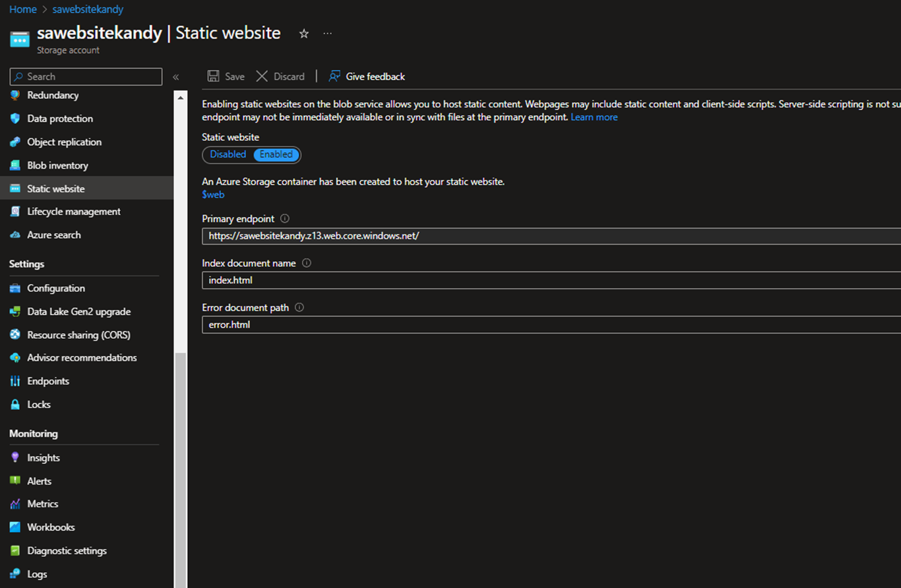The height and width of the screenshot is (588, 901).
Task: Click the storage account icon beside title
Action: click(x=20, y=39)
